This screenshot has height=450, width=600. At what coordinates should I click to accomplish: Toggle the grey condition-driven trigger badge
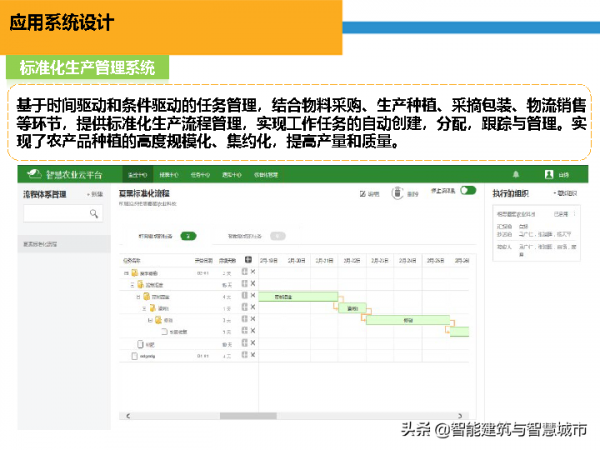pyautogui.click(x=278, y=236)
